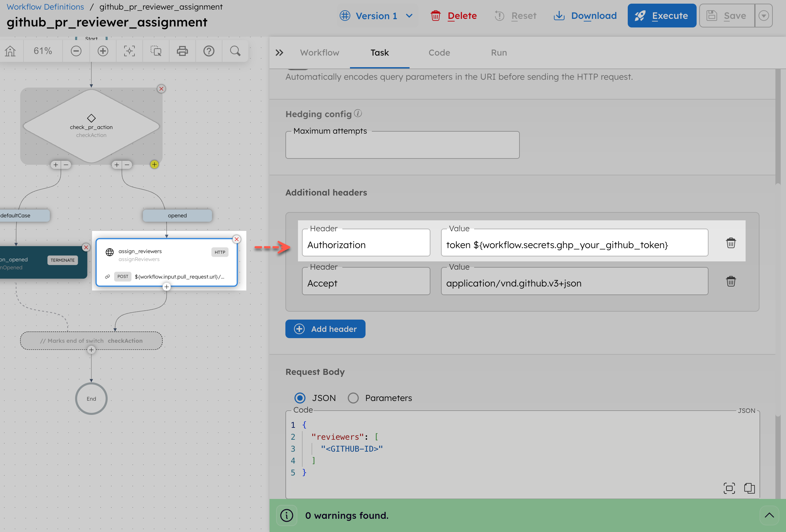This screenshot has width=786, height=532.
Task: Click the Add header button
Action: click(x=325, y=329)
